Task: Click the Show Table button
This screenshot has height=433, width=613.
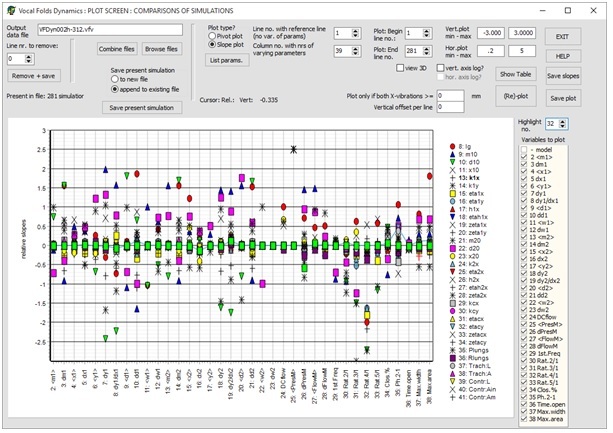Action: click(516, 74)
